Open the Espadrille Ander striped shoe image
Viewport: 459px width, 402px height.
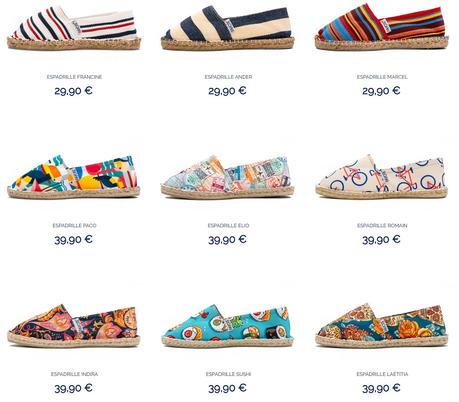click(228, 27)
